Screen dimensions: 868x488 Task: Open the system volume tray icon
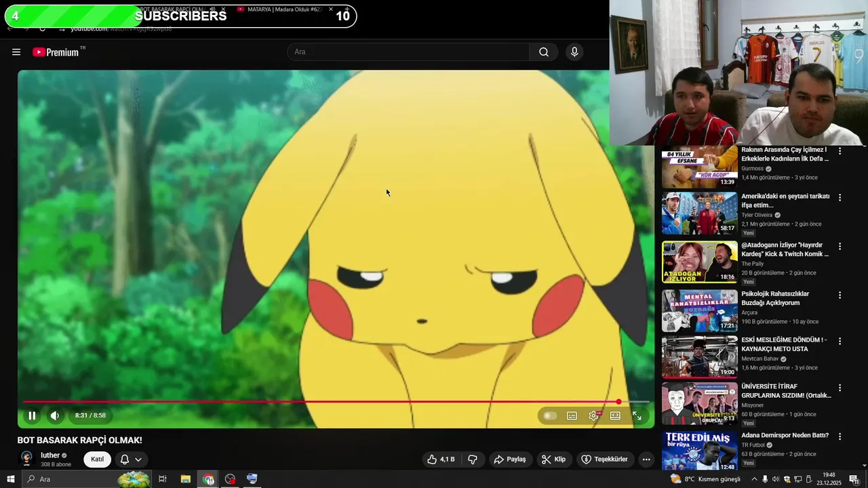776,479
